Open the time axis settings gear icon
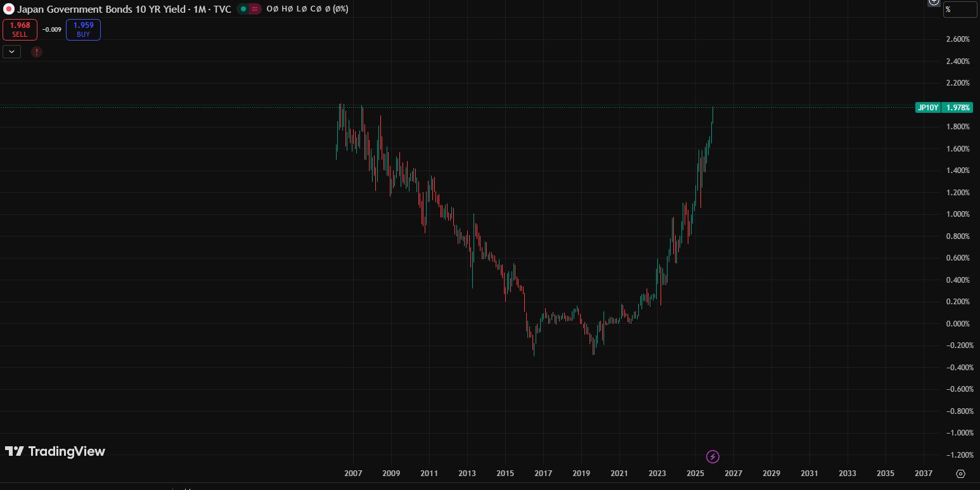The height and width of the screenshot is (490, 980). (x=960, y=474)
